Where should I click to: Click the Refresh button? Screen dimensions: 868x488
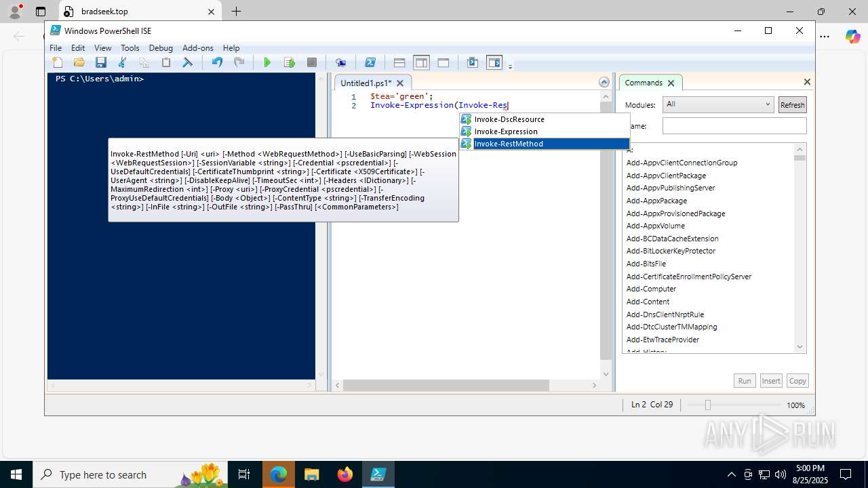pos(792,104)
